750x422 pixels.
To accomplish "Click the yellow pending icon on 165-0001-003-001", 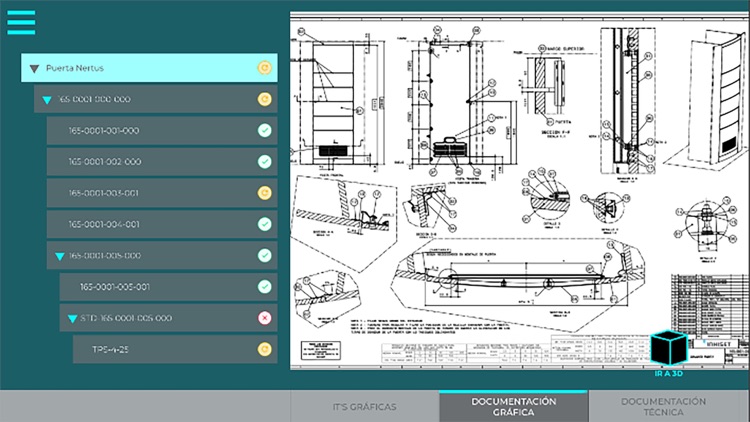I will tap(265, 193).
